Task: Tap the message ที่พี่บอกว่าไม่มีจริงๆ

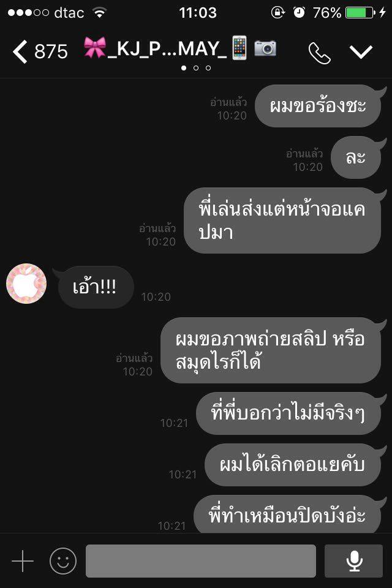Action: [288, 413]
